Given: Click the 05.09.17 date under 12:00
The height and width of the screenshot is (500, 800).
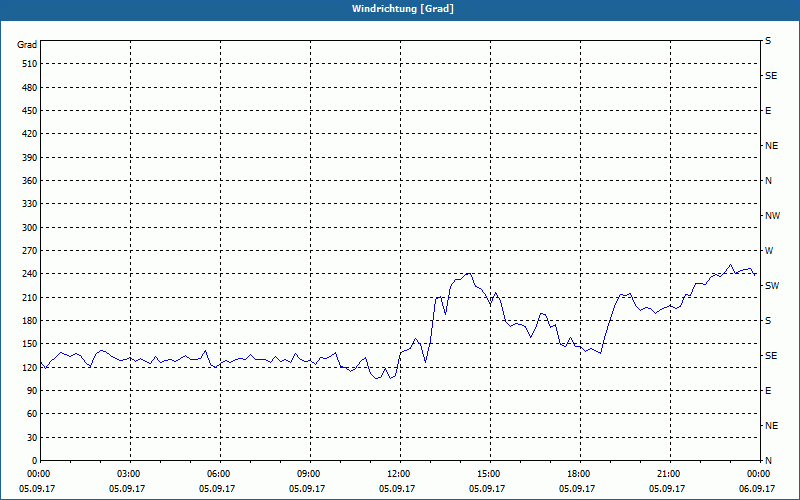Looking at the screenshot, I should (396, 489).
